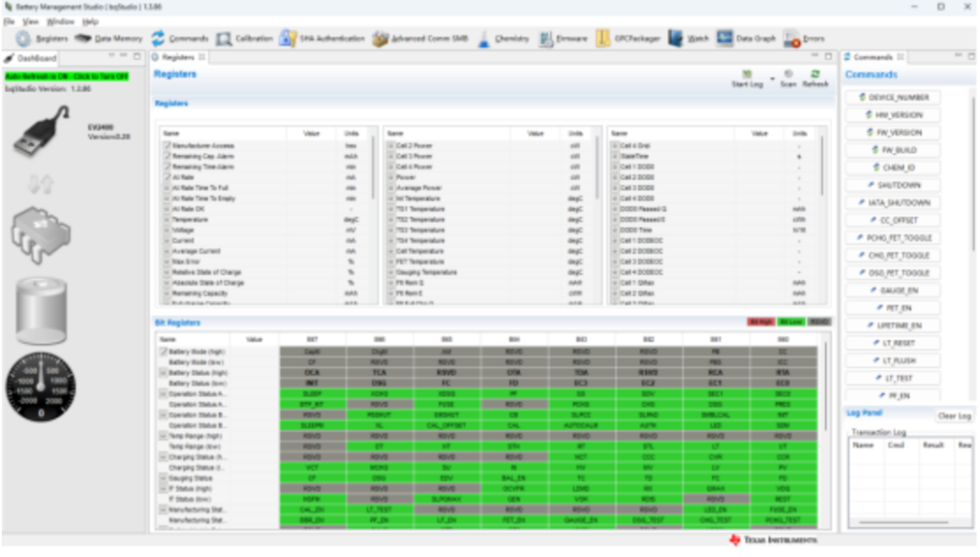Open the GPCPackager tool
Screen dimensions: 980x557
628,39
